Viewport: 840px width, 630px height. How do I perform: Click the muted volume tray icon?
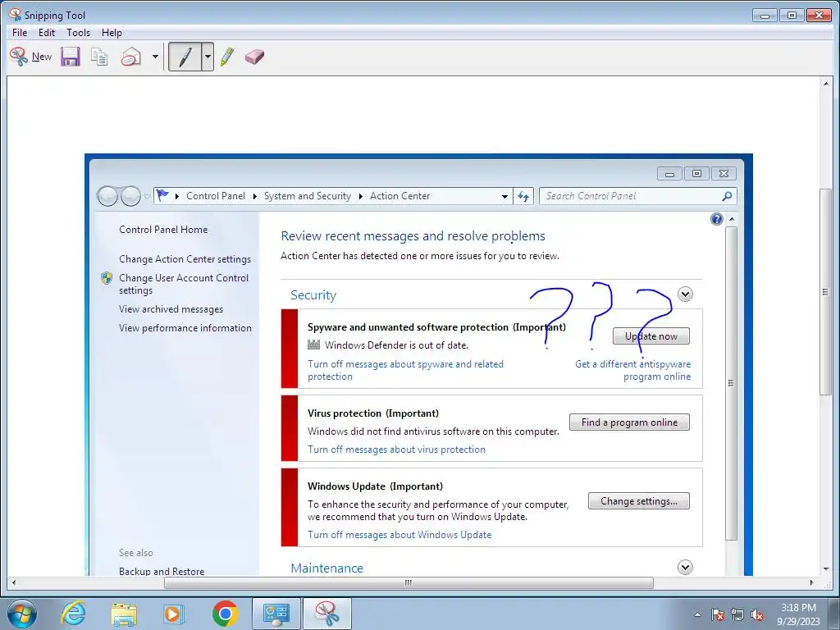coord(757,614)
